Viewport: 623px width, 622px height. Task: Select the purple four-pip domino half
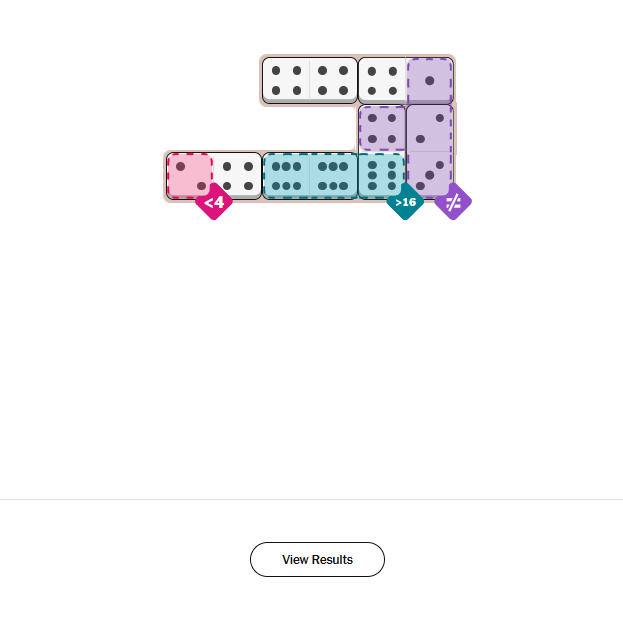(382, 128)
